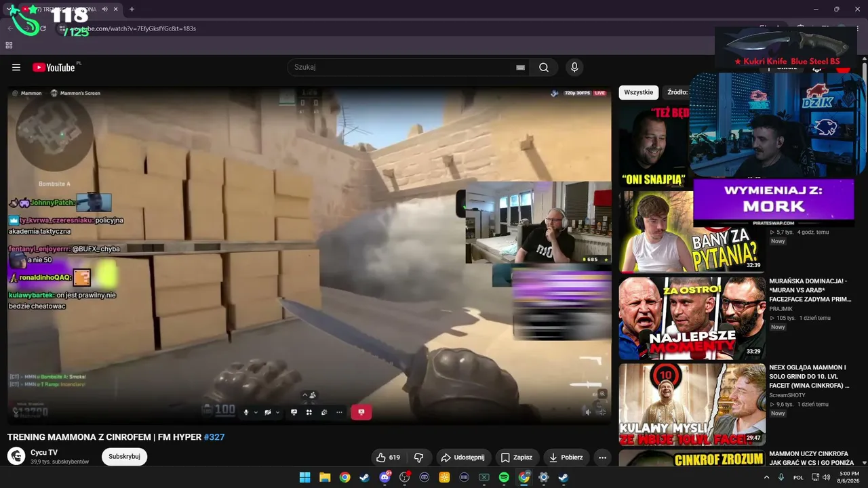This screenshot has height=488, width=868.
Task: Click the magnifier search button
Action: (x=544, y=67)
